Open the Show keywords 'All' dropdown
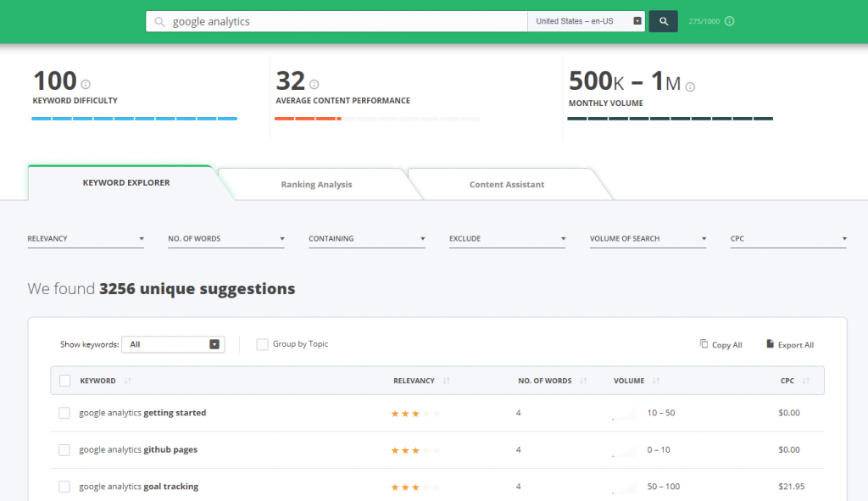 point(173,344)
